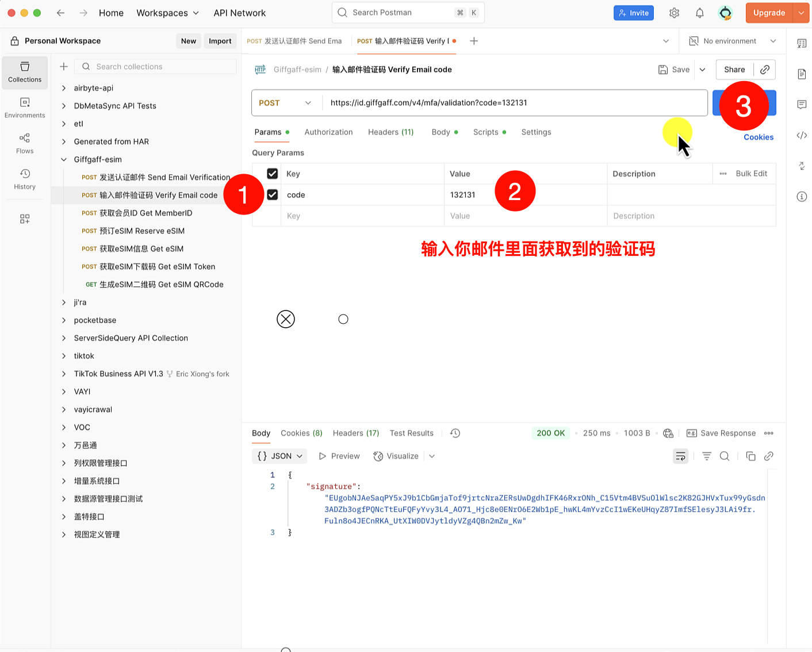Open the Comments panel on right sidebar

802,104
